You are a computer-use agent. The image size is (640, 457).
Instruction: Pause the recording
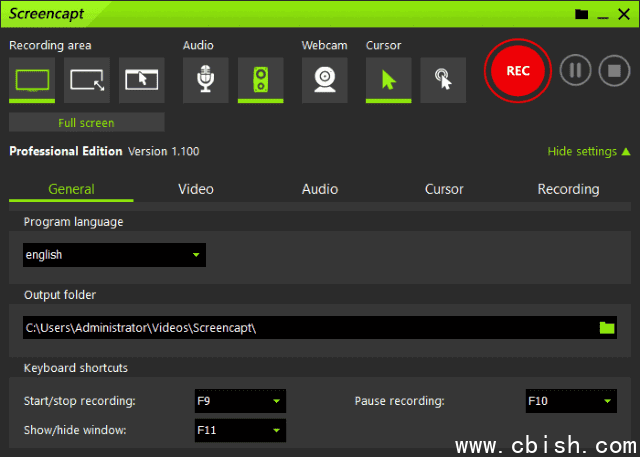click(x=575, y=71)
